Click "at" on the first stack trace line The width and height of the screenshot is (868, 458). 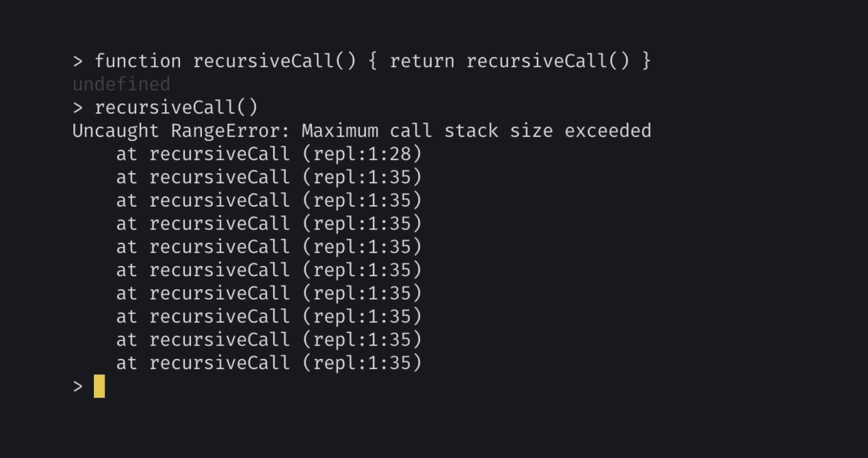click(127, 155)
